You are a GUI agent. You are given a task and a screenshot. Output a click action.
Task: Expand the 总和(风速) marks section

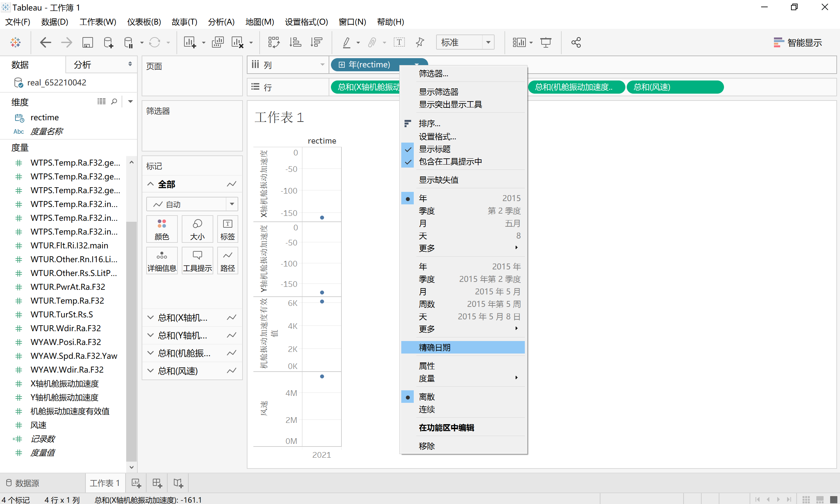pyautogui.click(x=151, y=371)
